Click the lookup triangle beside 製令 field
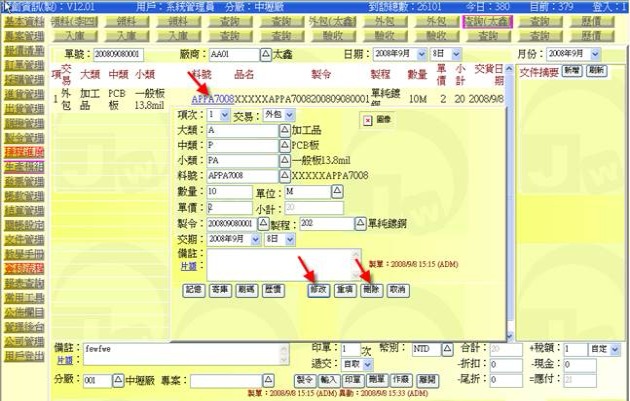The image size is (630, 401). click(264, 224)
